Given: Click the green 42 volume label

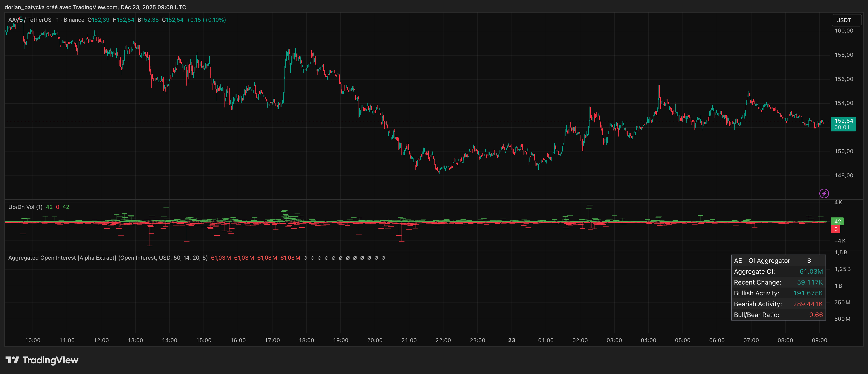Looking at the screenshot, I should 837,222.
